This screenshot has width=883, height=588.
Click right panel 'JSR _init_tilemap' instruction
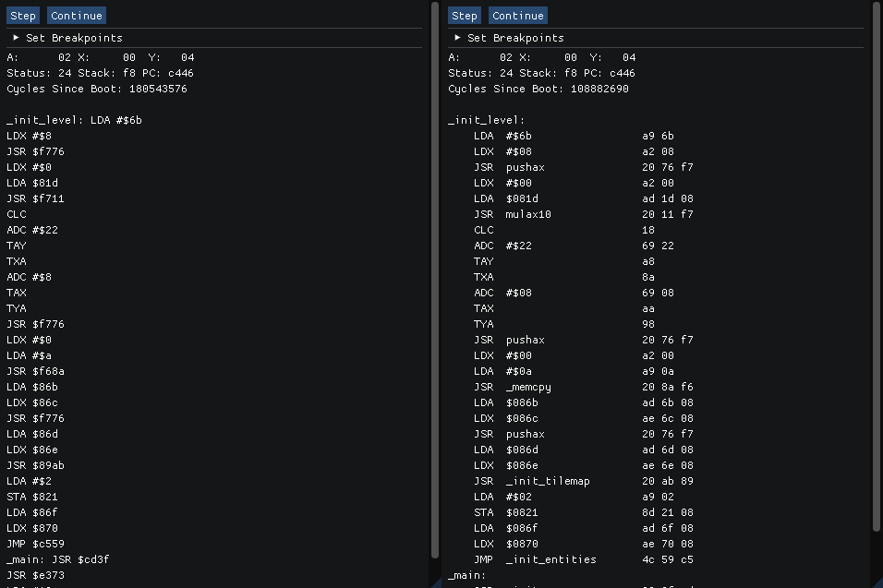532,481
